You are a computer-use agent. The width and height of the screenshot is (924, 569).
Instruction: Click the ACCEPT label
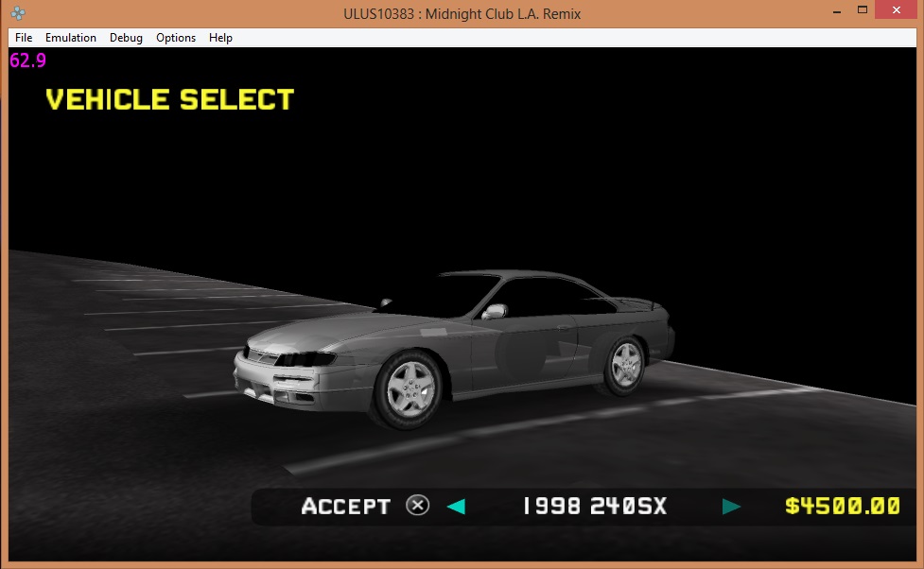[345, 507]
